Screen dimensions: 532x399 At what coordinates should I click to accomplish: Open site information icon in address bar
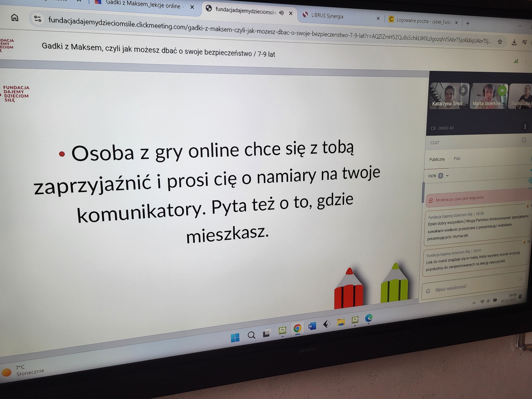(38, 19)
